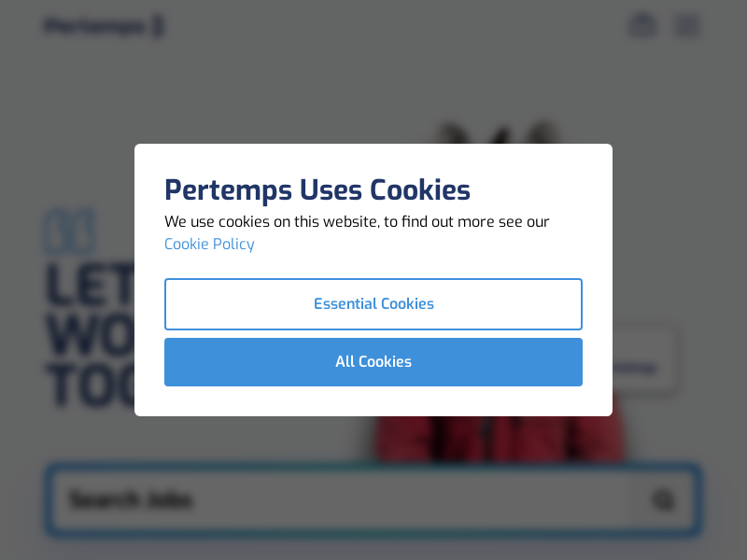
Task: Open the Cookie Policy link
Action: tap(209, 245)
